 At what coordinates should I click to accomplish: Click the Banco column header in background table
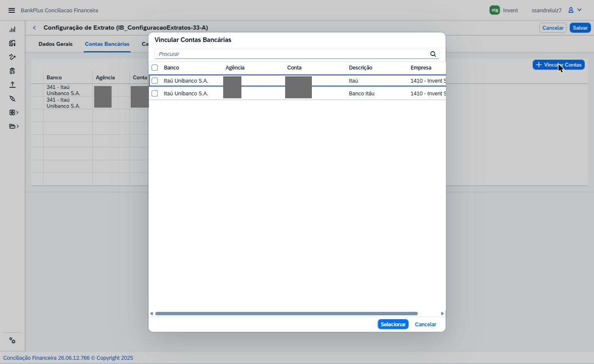pyautogui.click(x=54, y=78)
